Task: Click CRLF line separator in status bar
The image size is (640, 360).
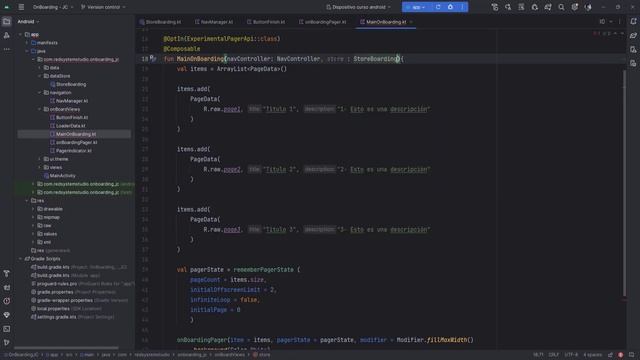Action: point(553,355)
